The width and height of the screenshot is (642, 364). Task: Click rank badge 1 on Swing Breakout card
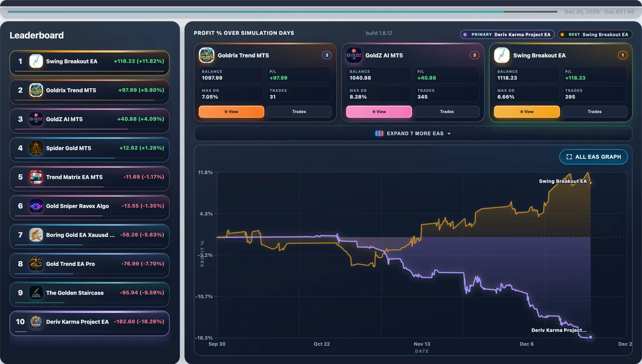tap(623, 55)
